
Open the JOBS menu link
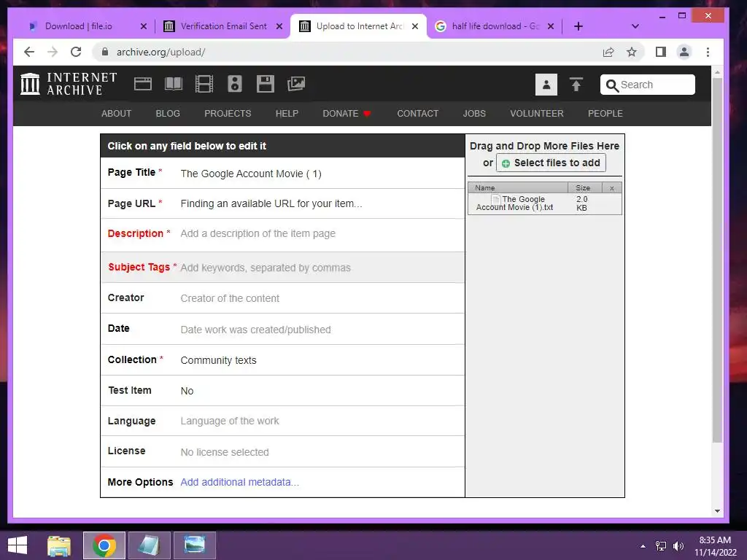474,113
